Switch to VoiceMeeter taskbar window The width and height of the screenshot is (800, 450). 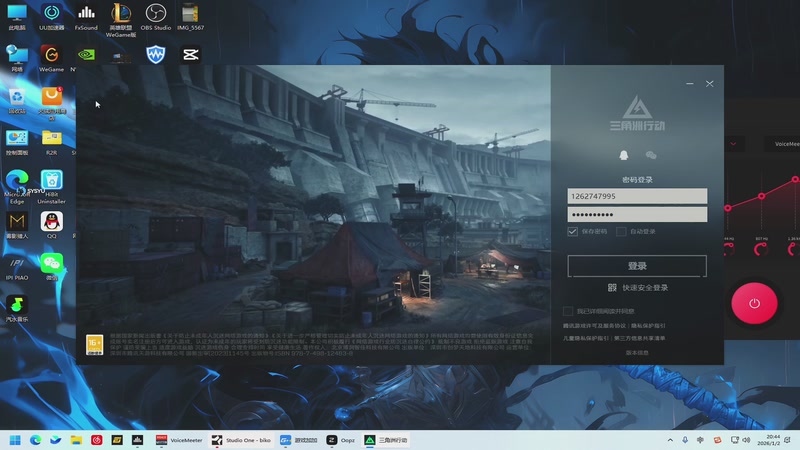[x=179, y=440]
